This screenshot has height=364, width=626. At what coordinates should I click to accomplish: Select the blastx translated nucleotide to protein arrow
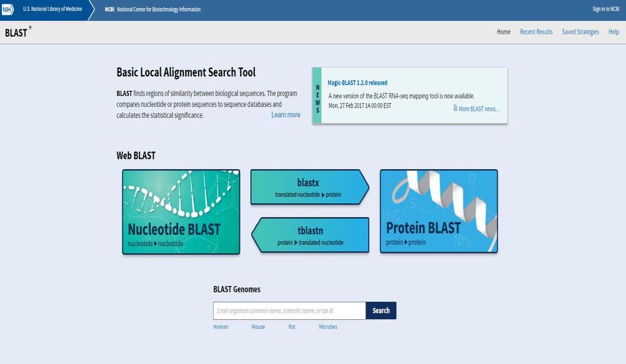309,187
